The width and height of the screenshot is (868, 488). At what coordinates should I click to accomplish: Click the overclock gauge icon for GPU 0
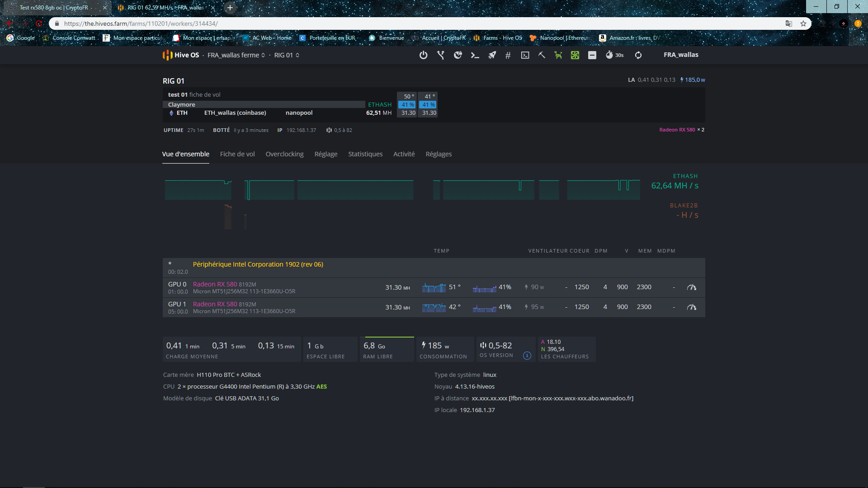[692, 287]
